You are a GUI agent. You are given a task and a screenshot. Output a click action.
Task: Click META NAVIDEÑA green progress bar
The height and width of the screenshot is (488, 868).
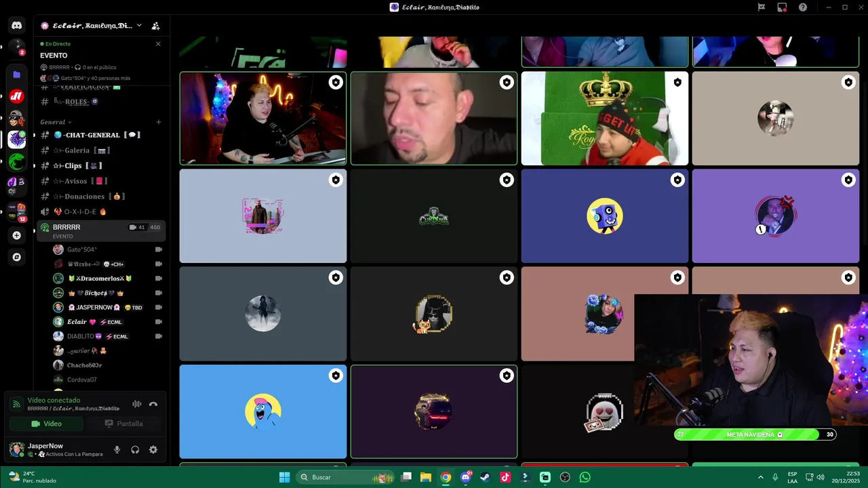coord(755,434)
